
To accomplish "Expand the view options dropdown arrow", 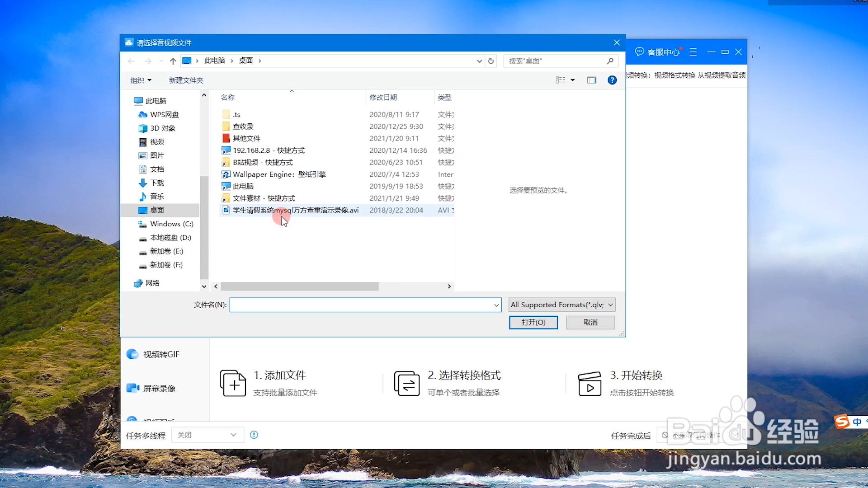I will pyautogui.click(x=572, y=80).
